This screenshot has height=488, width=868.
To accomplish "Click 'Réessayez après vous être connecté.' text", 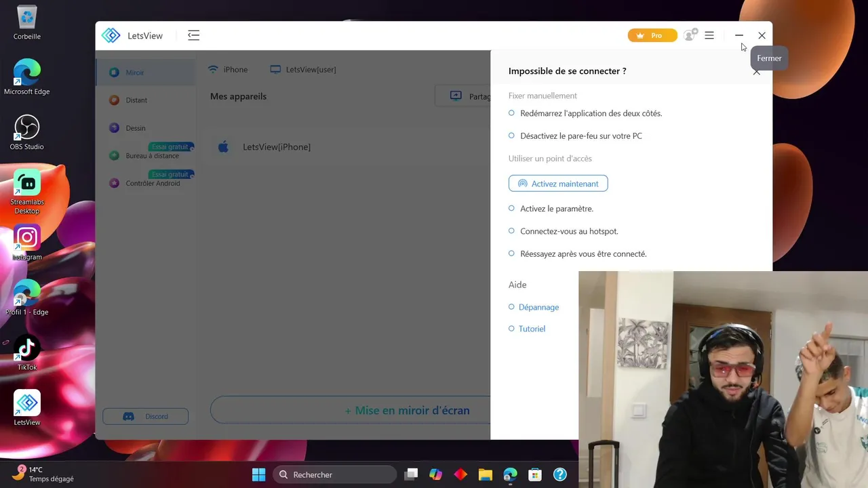I will (583, 253).
